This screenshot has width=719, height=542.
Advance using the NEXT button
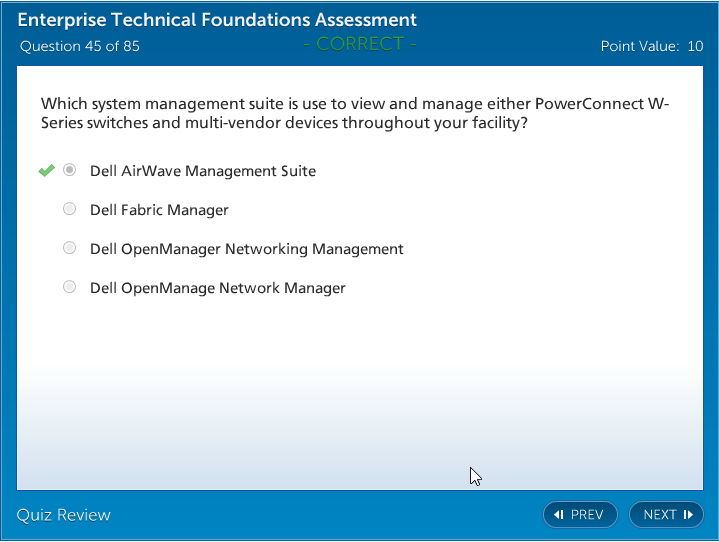click(666, 515)
